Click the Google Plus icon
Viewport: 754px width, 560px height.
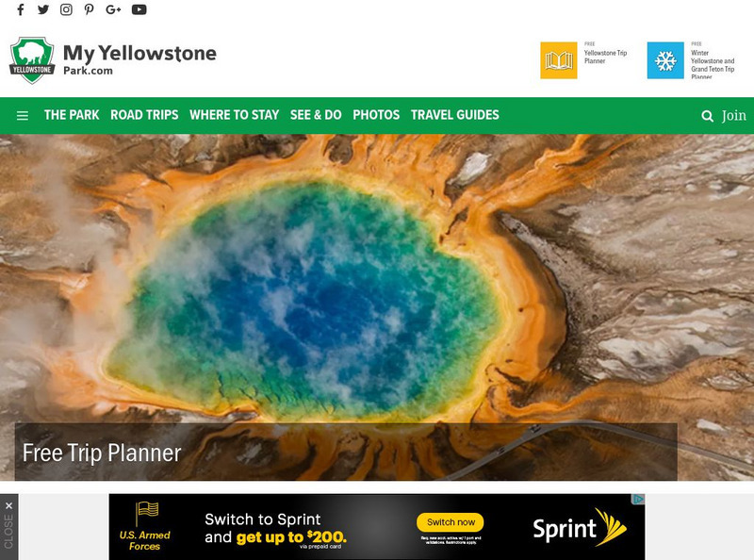[x=113, y=9]
